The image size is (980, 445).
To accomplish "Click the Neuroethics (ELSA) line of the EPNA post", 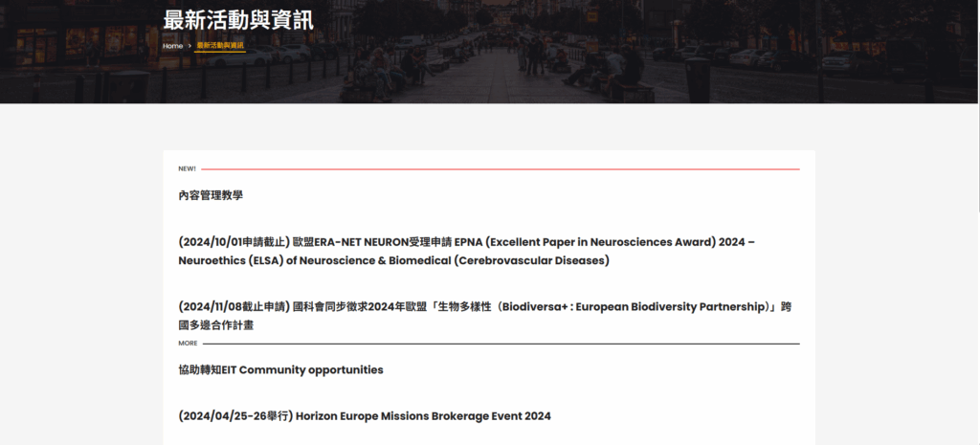I will pyautogui.click(x=393, y=260).
